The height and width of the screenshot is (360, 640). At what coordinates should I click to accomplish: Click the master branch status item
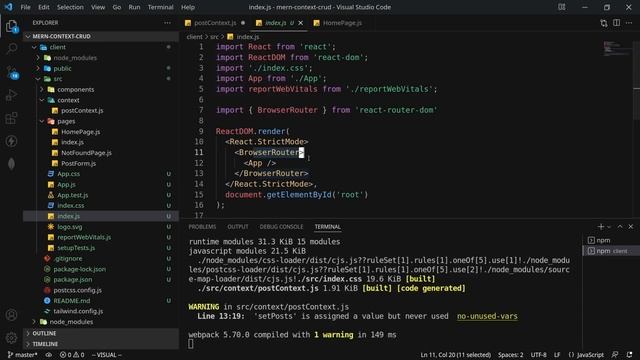pos(22,355)
